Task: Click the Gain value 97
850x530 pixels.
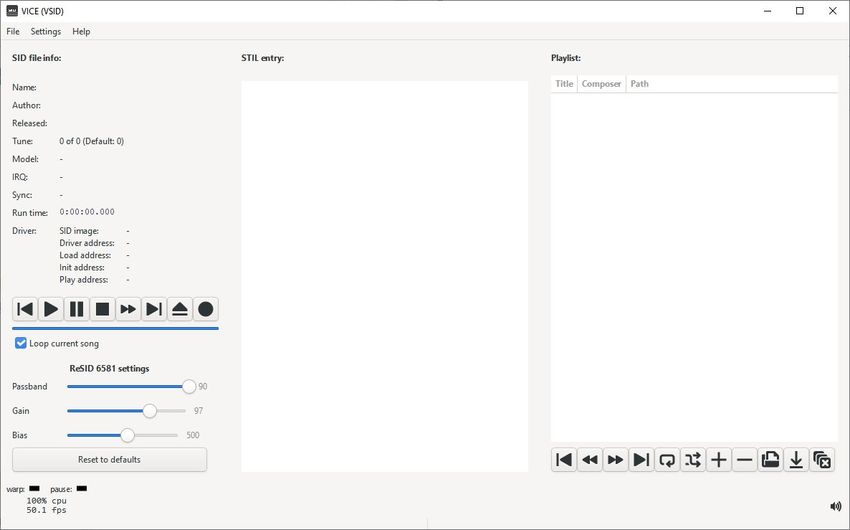Action: click(x=198, y=411)
